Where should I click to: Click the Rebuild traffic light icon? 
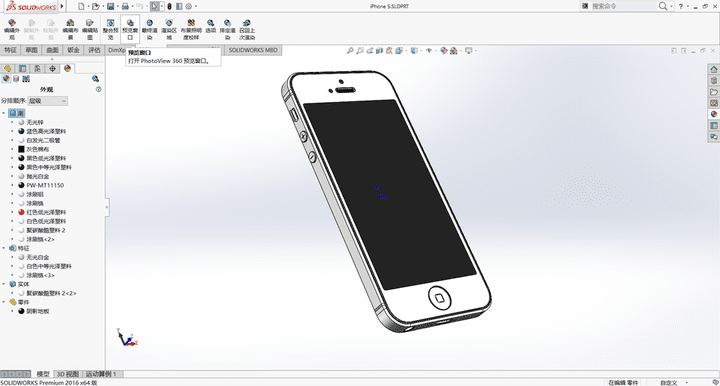tap(169, 6)
